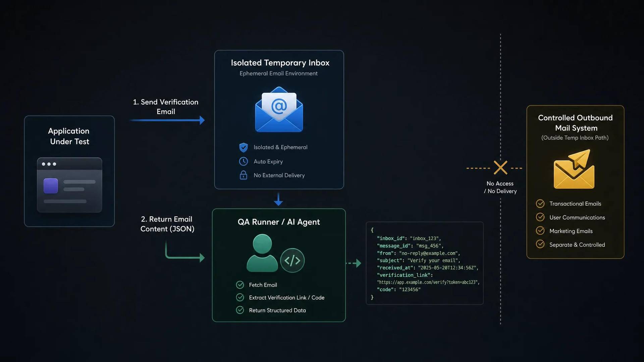Click the gold envelope with paper plane icon
The height and width of the screenshot is (362, 644).
point(574,169)
